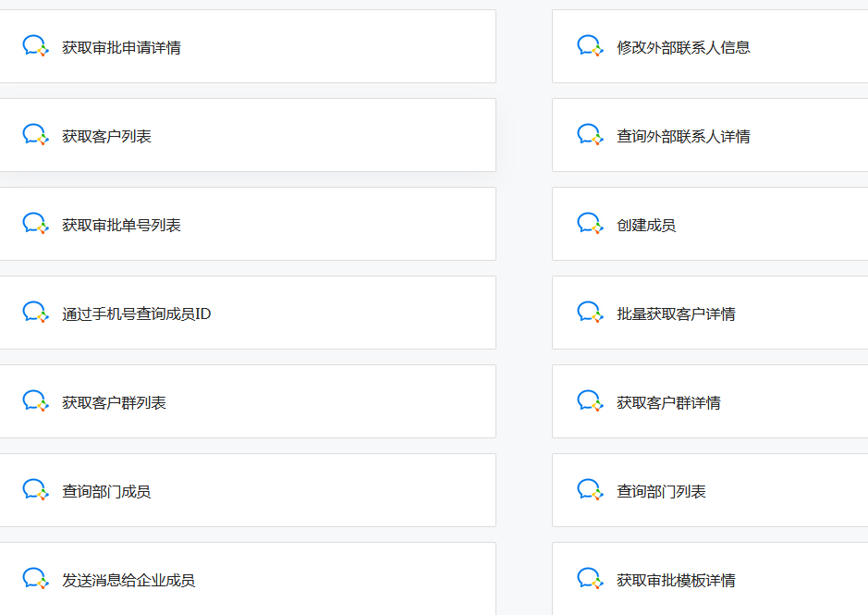
Task: Click the WeCom icon beside 查询外部联系人详情
Action: click(x=590, y=135)
